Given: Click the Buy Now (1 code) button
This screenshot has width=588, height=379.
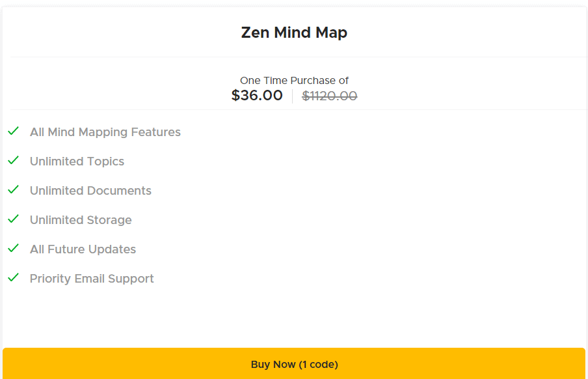Looking at the screenshot, I should (294, 364).
